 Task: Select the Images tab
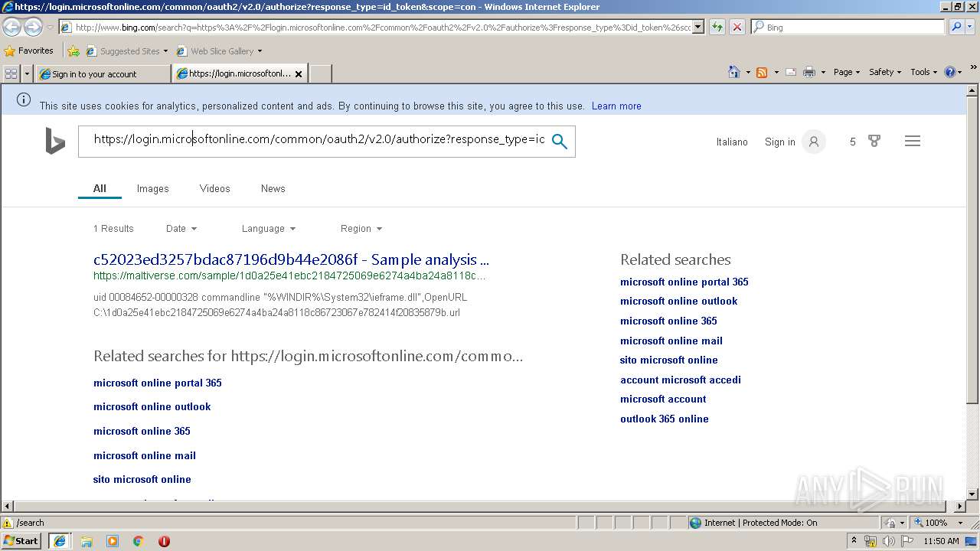click(152, 188)
